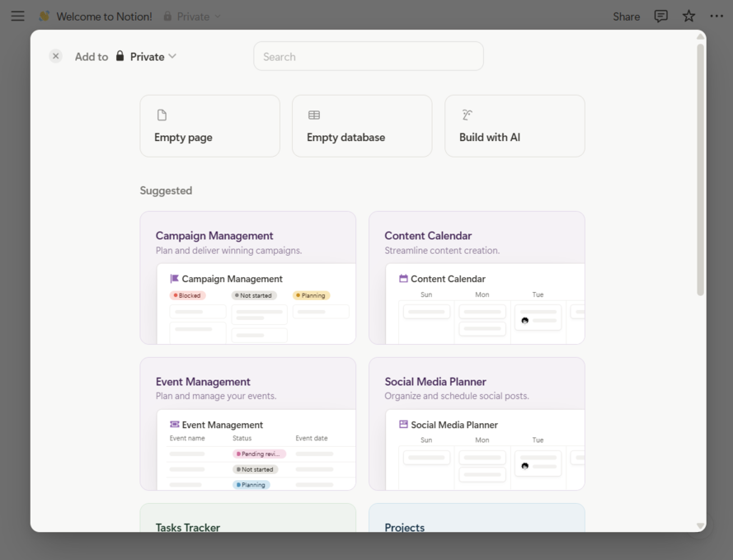Select the Campaign Management template card title
Image resolution: width=733 pixels, height=560 pixels.
pos(214,236)
